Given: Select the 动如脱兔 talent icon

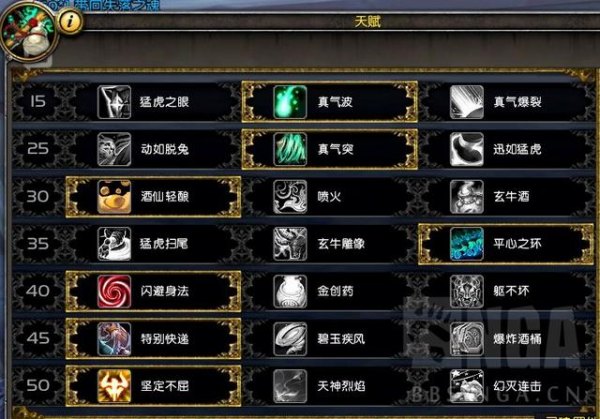Looking at the screenshot, I should (114, 149).
